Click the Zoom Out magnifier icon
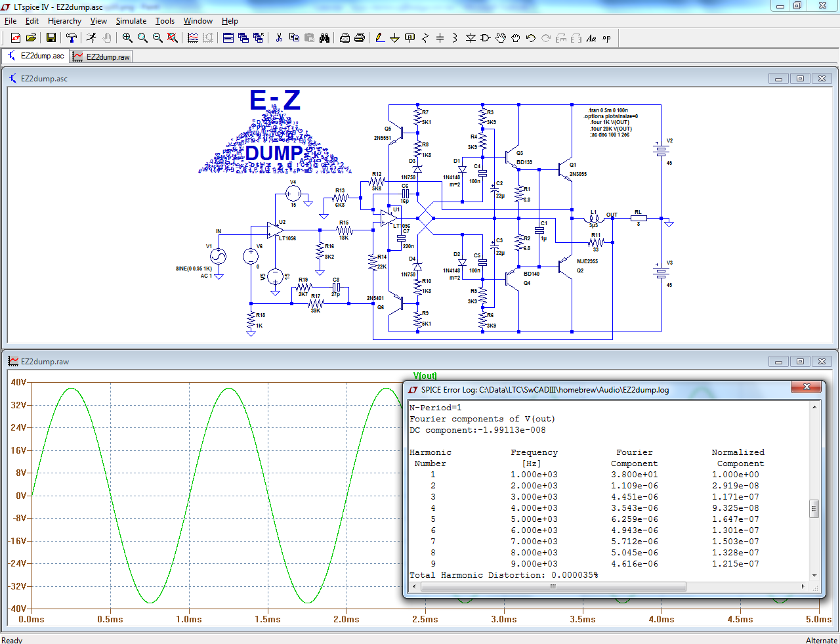This screenshot has height=644, width=840. point(157,38)
